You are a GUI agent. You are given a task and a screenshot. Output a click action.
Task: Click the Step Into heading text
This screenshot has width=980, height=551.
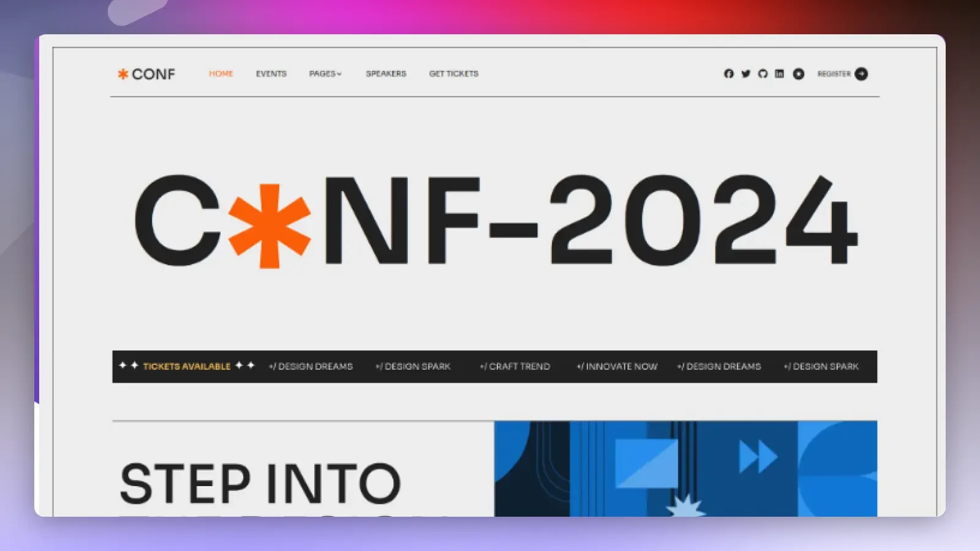click(x=260, y=484)
